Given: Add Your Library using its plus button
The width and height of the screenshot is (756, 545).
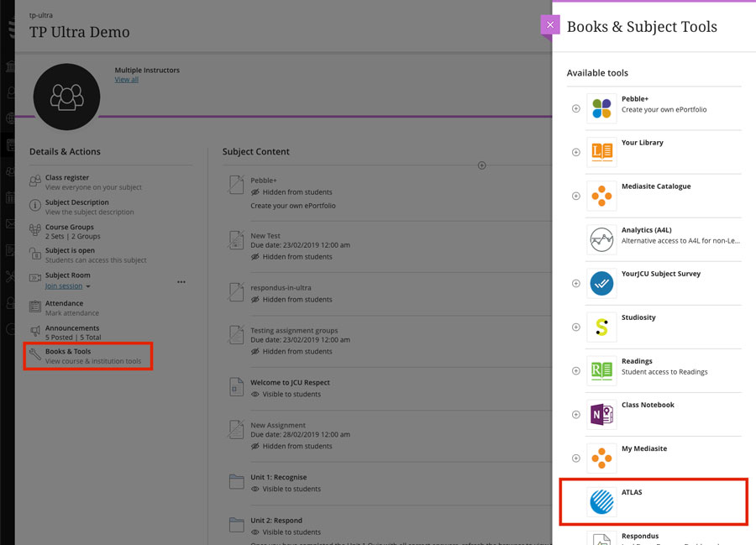Looking at the screenshot, I should 575,152.
